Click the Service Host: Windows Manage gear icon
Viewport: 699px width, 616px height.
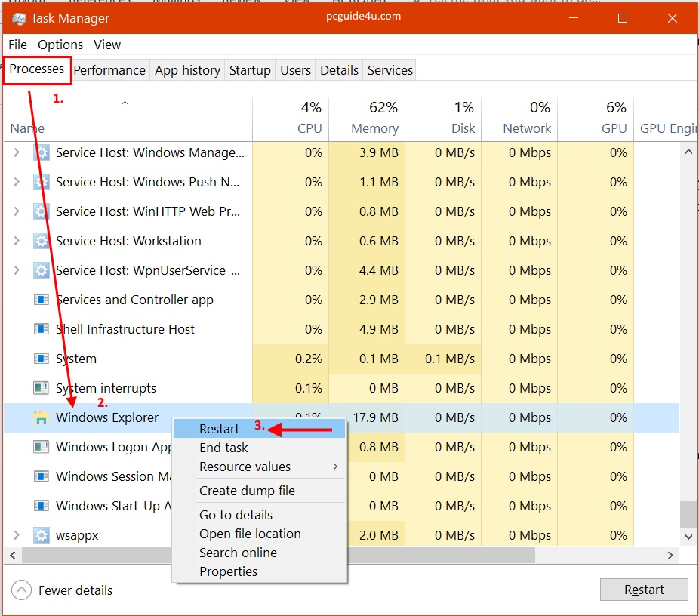click(41, 153)
